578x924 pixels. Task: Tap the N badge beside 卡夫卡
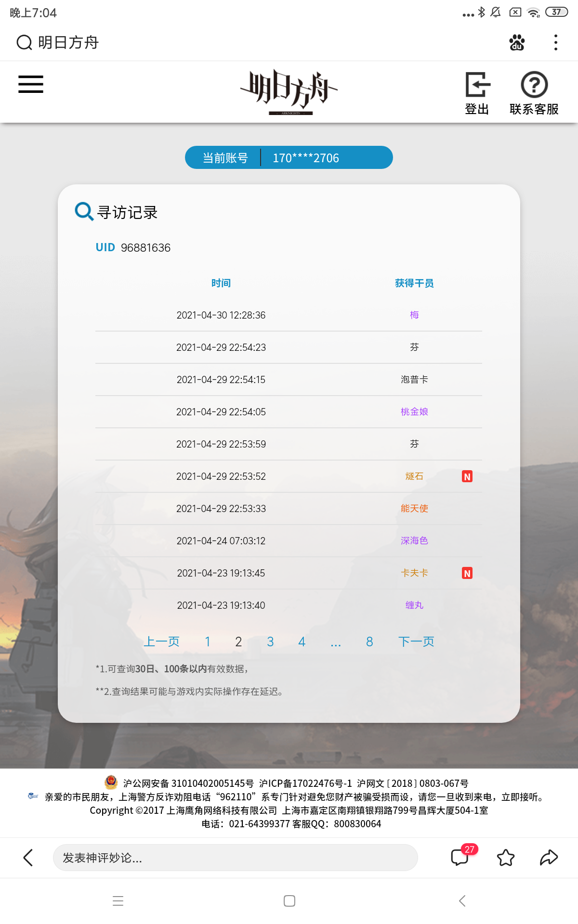tap(467, 573)
